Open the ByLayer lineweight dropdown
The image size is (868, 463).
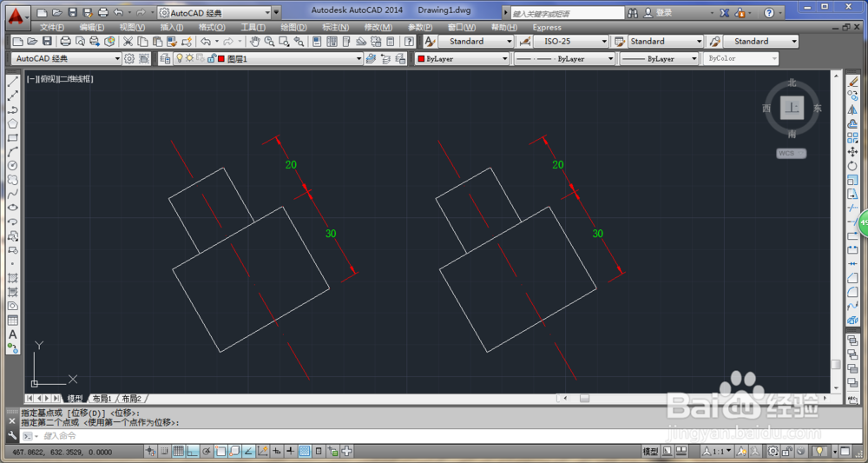pos(660,59)
